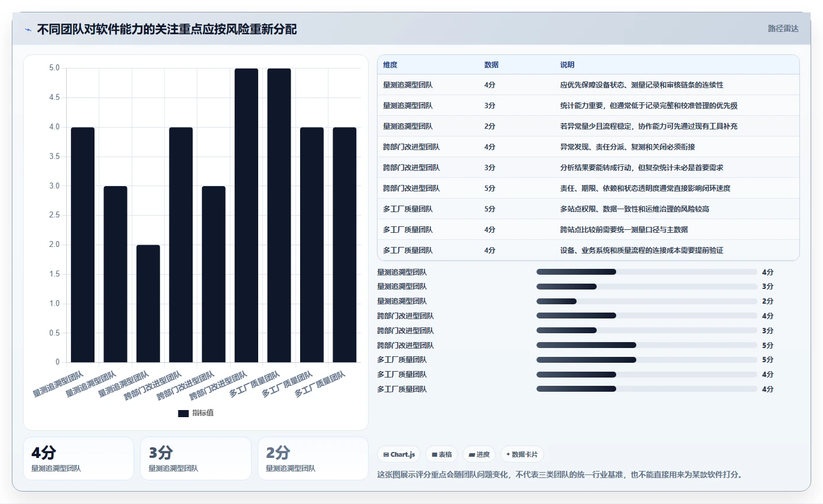Click the 4分 data card for 量测追溯型团队
The width and height of the screenshot is (823, 504).
pos(79,459)
